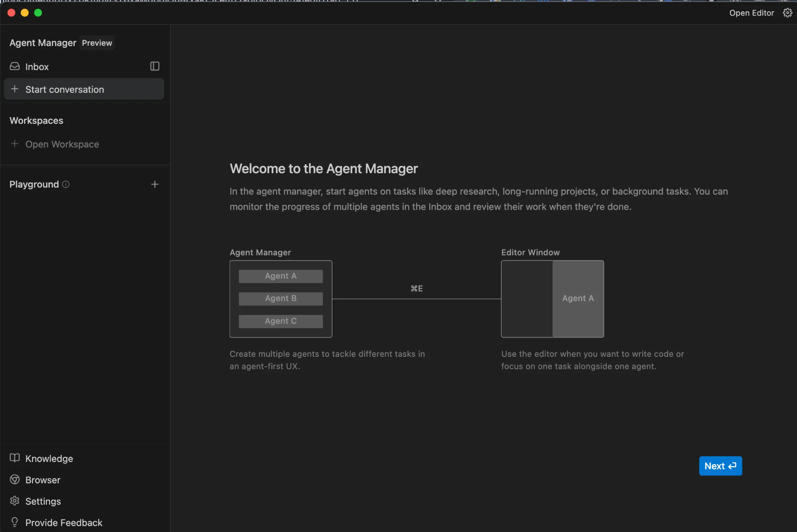
Task: Toggle the split-pane icon next to Inbox
Action: click(154, 66)
